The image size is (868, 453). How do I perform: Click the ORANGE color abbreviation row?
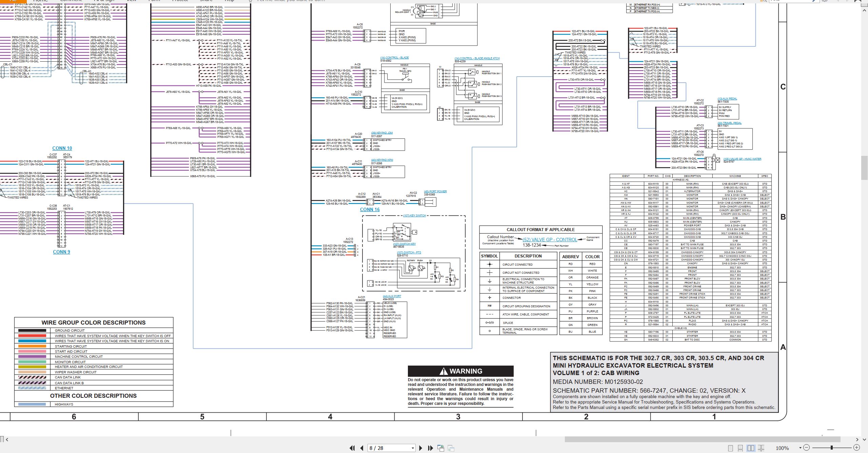(581, 277)
